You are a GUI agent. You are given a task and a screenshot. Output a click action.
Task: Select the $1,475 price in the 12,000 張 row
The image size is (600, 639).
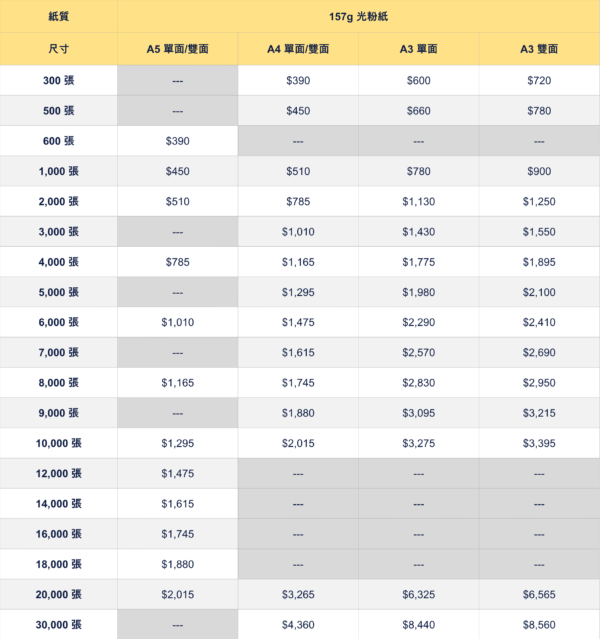coord(178,474)
